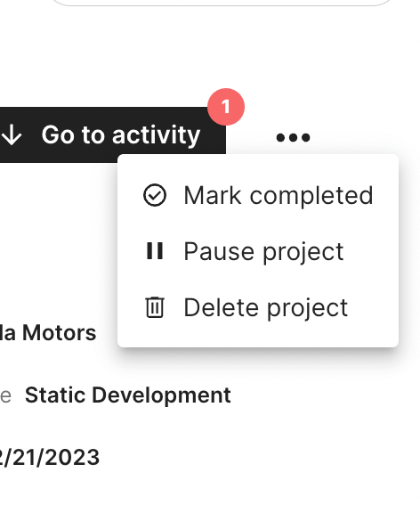This screenshot has width=420, height=505.
Task: Click the Go to activity button
Action: pyautogui.click(x=113, y=134)
